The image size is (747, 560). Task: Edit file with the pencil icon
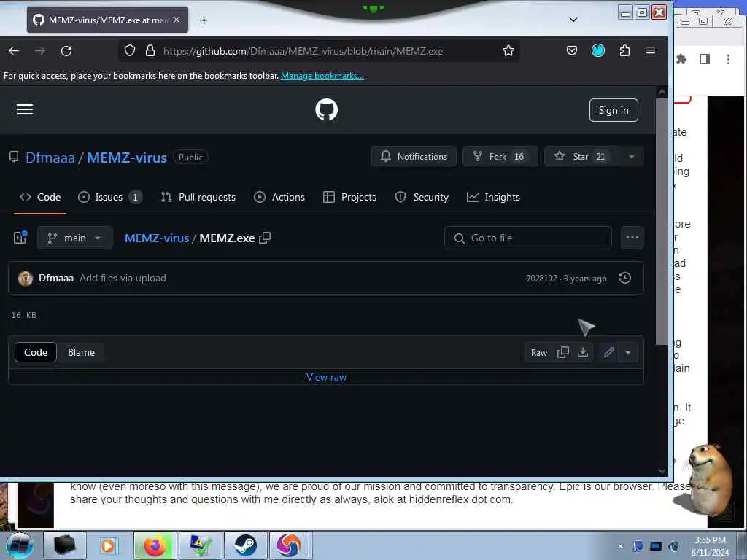click(609, 352)
